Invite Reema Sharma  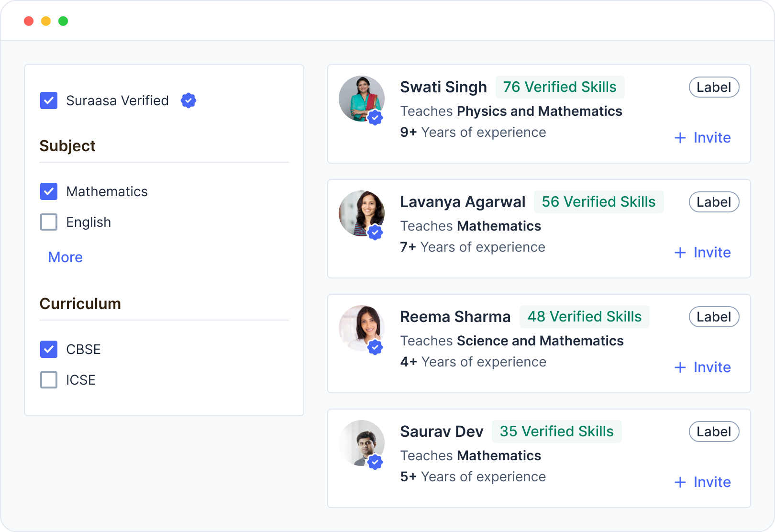[703, 367]
